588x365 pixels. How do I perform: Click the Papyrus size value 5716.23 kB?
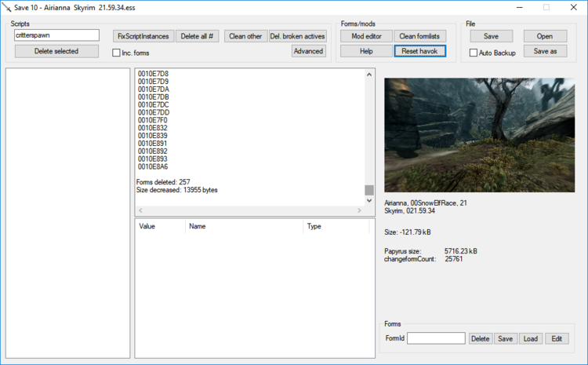(461, 251)
